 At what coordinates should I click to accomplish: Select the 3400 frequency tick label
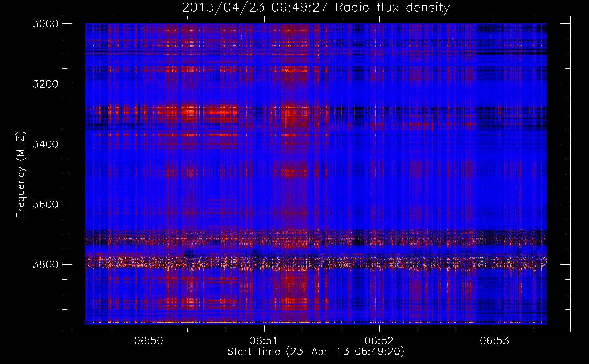pos(46,144)
